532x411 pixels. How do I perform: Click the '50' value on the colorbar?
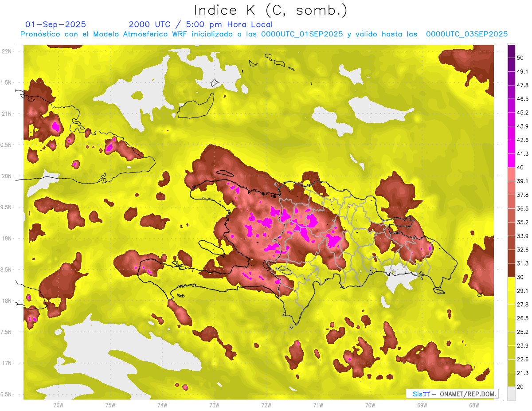click(521, 58)
